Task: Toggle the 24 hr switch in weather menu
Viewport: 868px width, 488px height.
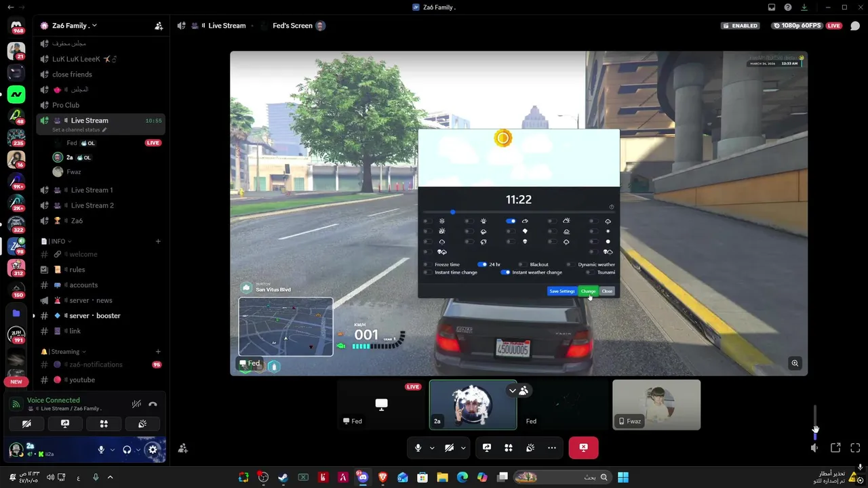Action: [482, 264]
